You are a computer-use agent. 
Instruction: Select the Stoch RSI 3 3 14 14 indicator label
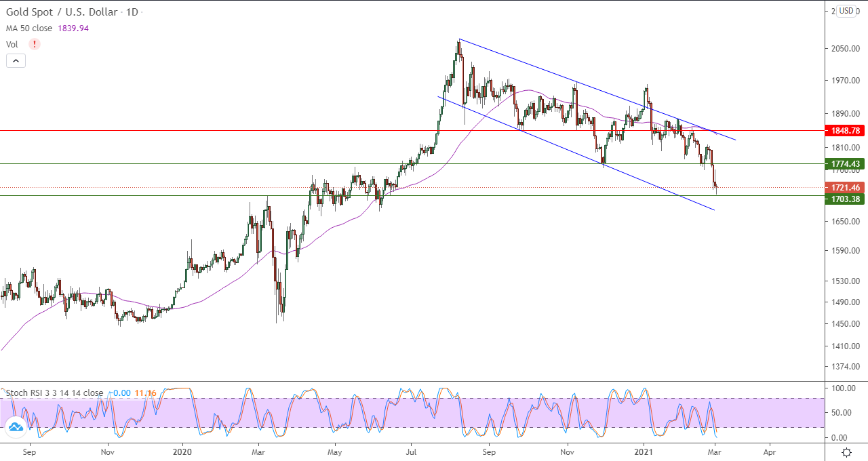pyautogui.click(x=55, y=393)
